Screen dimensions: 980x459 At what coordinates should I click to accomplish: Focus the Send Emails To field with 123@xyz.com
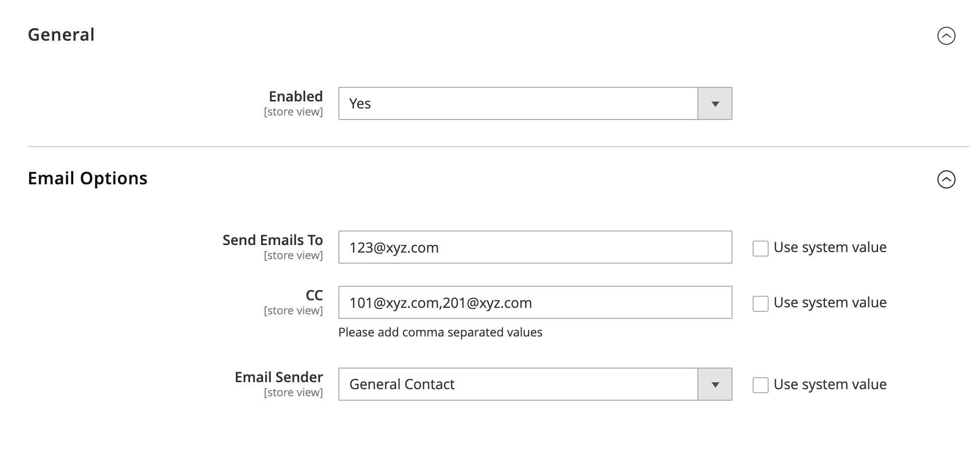pos(535,247)
